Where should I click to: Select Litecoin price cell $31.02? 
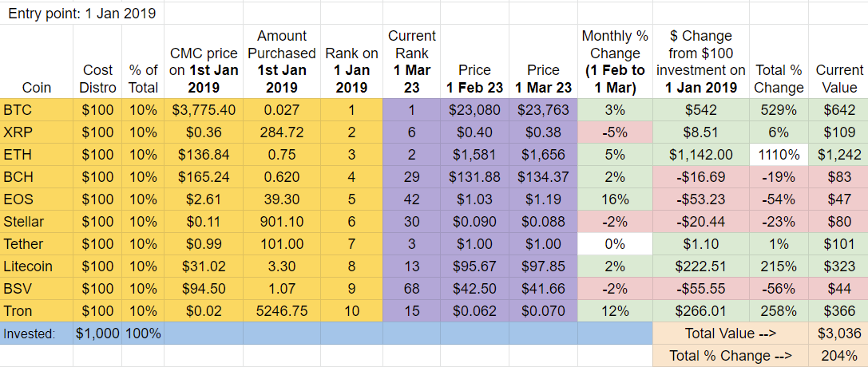203,266
